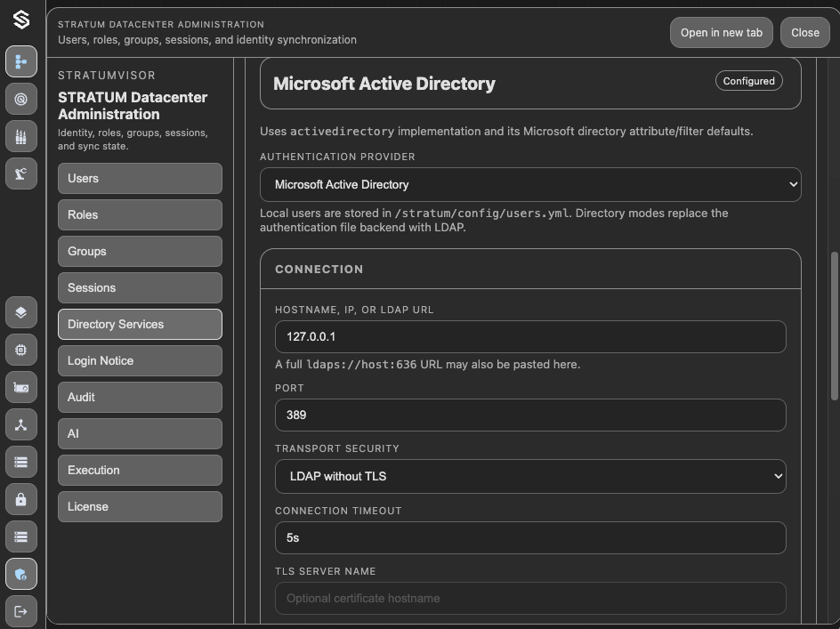Image resolution: width=840 pixels, height=629 pixels.
Task: Open the Execution section
Action: pyautogui.click(x=140, y=470)
